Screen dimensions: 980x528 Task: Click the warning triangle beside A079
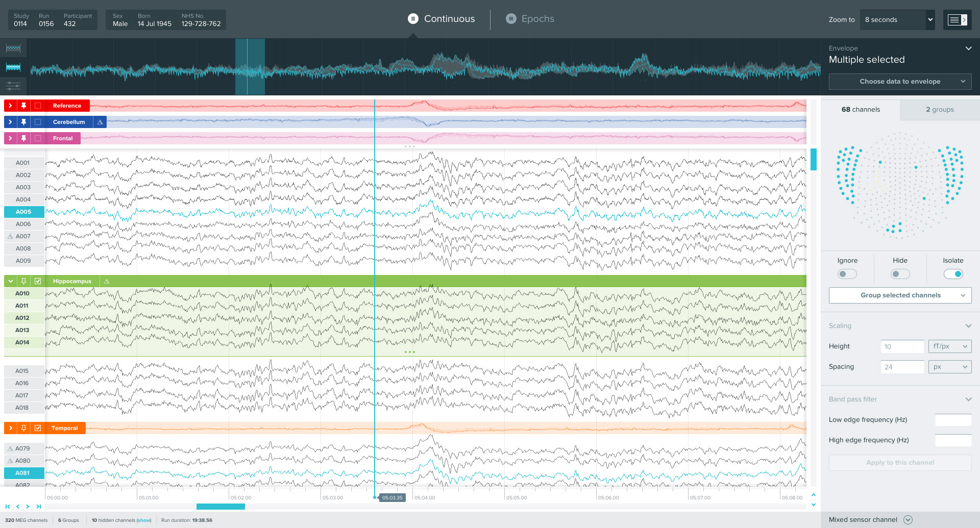[x=10, y=448]
